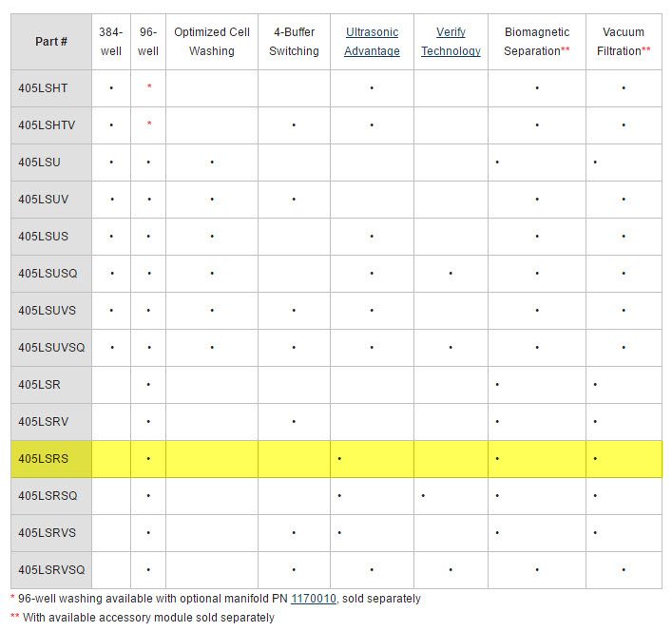
Task: Click the red asterisk in the 405LSHT row
Action: coord(148,88)
